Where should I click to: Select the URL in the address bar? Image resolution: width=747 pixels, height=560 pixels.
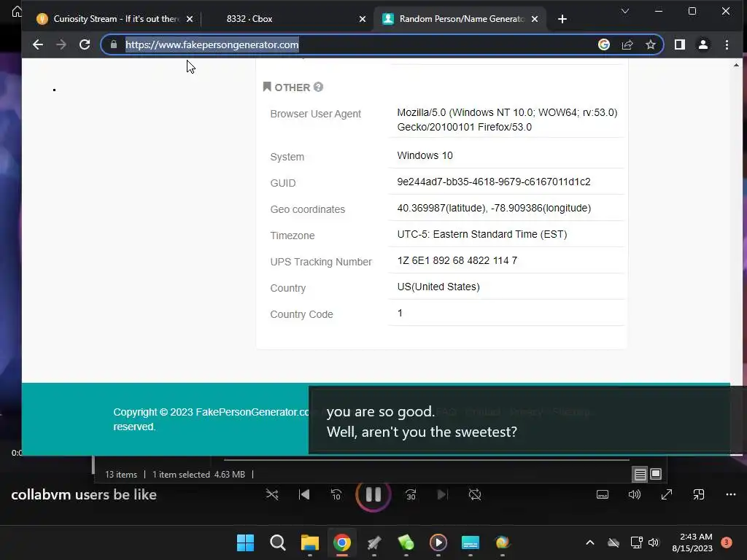click(x=212, y=44)
